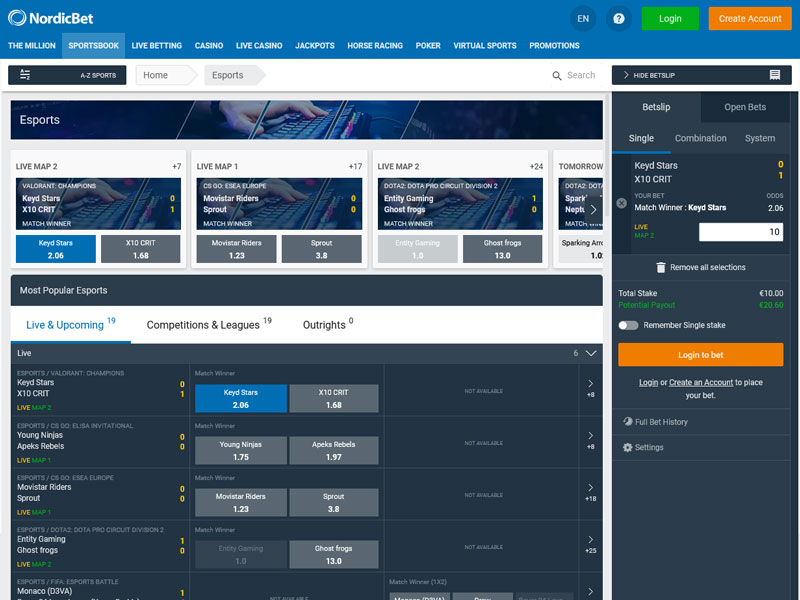This screenshot has width=800, height=600.
Task: Click the betslip receipt icon
Action: pyautogui.click(x=774, y=75)
